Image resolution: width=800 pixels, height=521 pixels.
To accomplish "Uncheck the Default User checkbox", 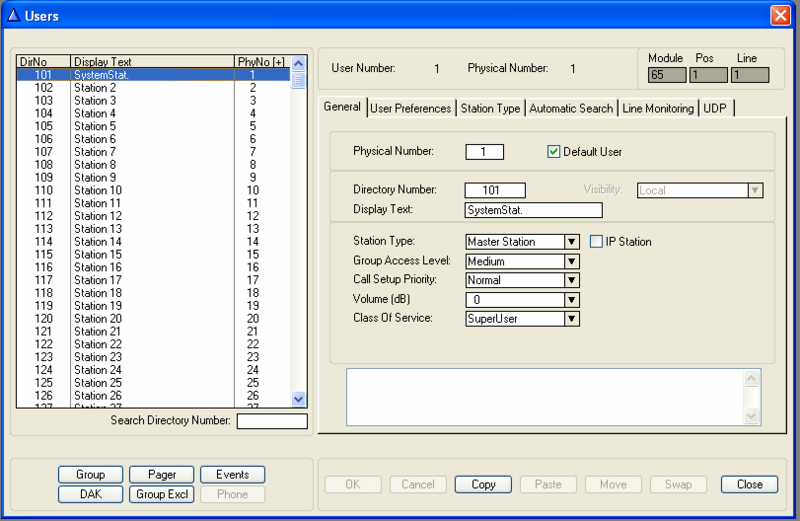I will click(x=554, y=152).
